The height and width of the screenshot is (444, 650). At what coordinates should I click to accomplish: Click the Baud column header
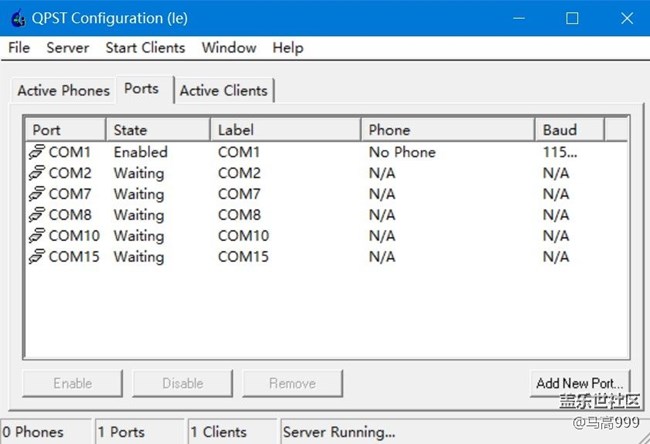click(570, 130)
